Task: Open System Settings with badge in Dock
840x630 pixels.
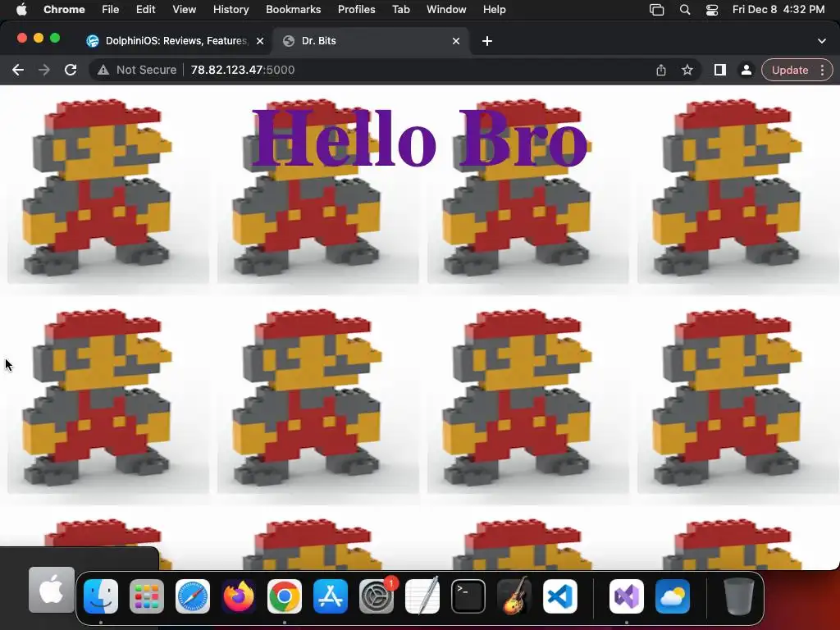Action: pos(377,596)
